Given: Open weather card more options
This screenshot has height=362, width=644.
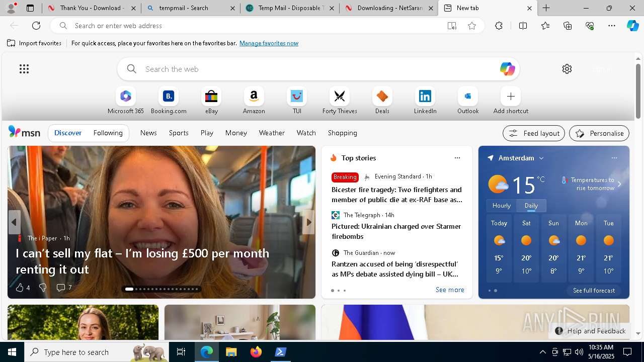Looking at the screenshot, I should 614,158.
